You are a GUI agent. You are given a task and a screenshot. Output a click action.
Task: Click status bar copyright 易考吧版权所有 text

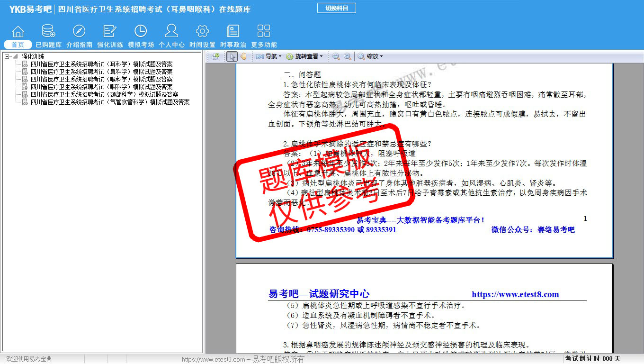(278, 359)
